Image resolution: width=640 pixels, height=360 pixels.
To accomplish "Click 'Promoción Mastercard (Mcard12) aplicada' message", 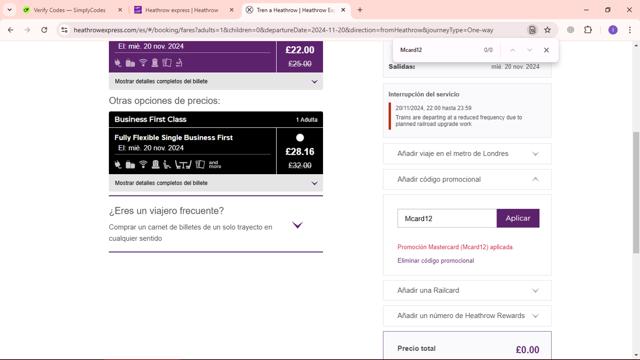I will 455,247.
